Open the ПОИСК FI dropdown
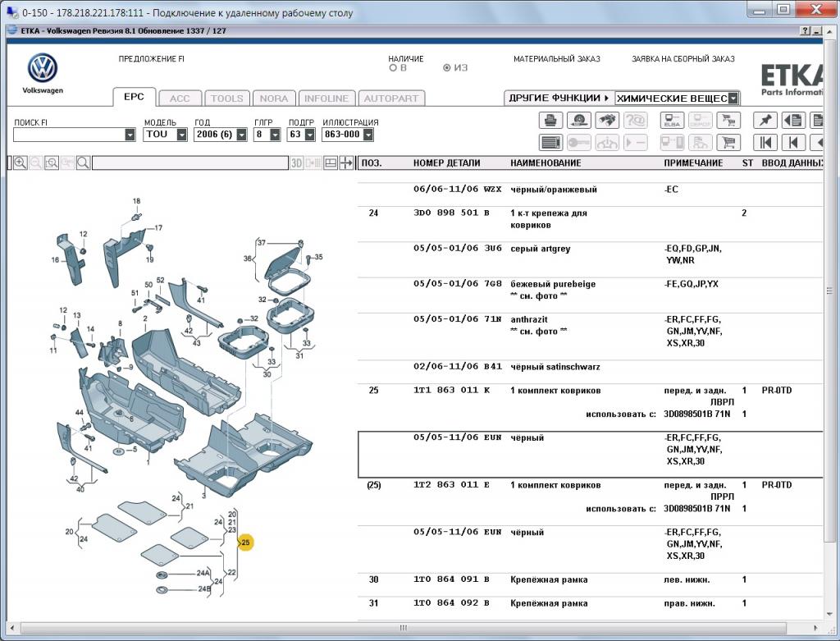840x641 pixels. point(130,135)
